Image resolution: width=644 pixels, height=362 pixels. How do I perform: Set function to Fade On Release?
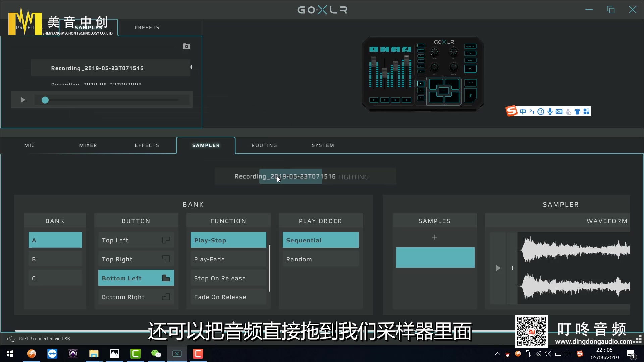click(228, 297)
